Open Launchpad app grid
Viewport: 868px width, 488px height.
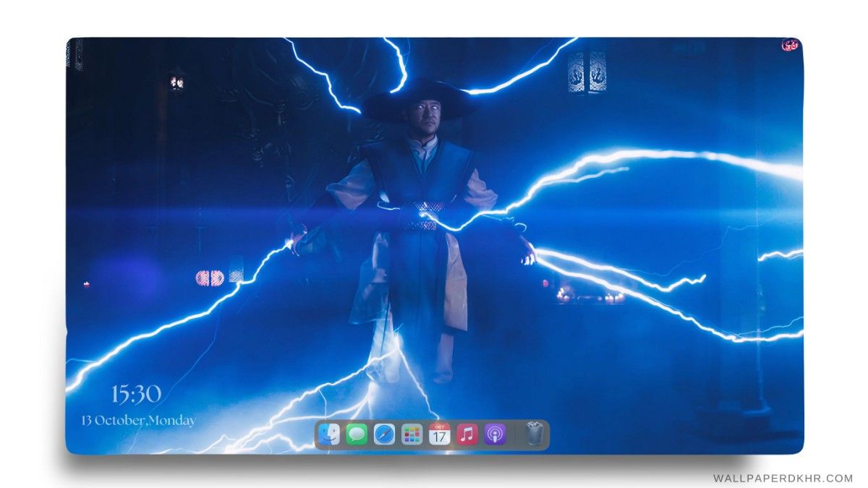412,435
